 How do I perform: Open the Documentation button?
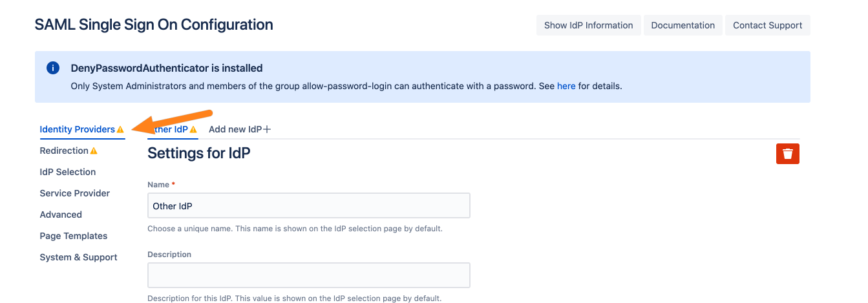tap(683, 25)
